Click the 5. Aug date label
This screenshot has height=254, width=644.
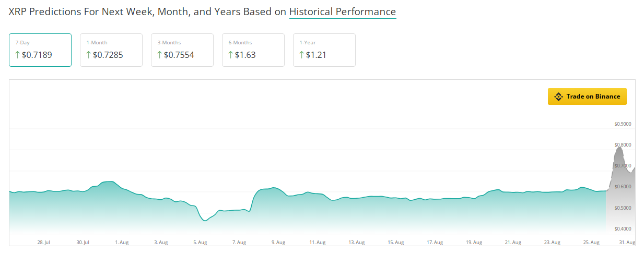tap(200, 243)
